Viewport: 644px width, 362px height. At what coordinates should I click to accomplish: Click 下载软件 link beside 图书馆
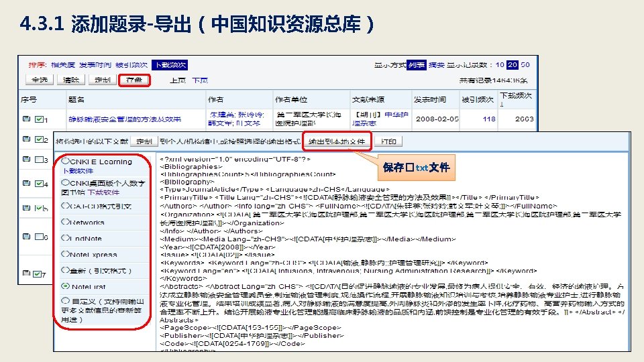[103, 192]
